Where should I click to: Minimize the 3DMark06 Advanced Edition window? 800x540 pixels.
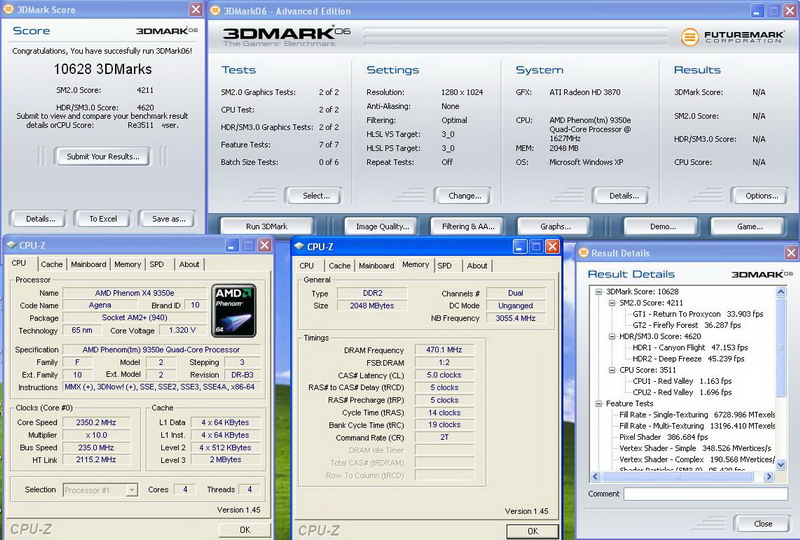757,11
